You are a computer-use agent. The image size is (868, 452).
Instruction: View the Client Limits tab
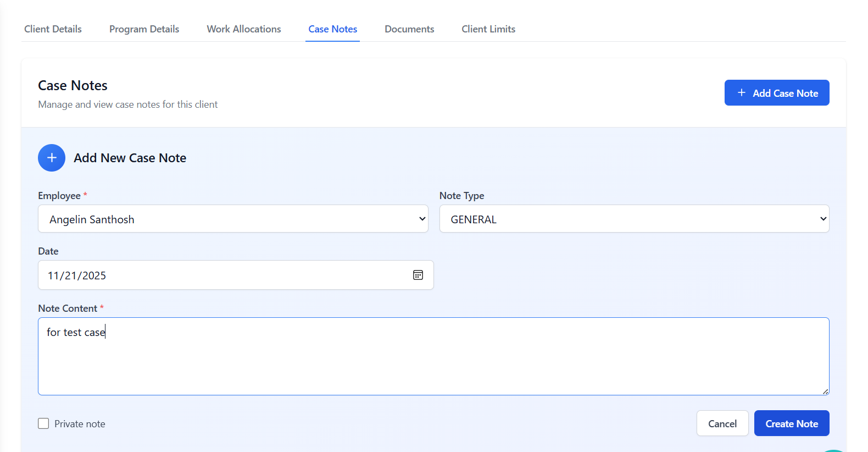tap(488, 29)
